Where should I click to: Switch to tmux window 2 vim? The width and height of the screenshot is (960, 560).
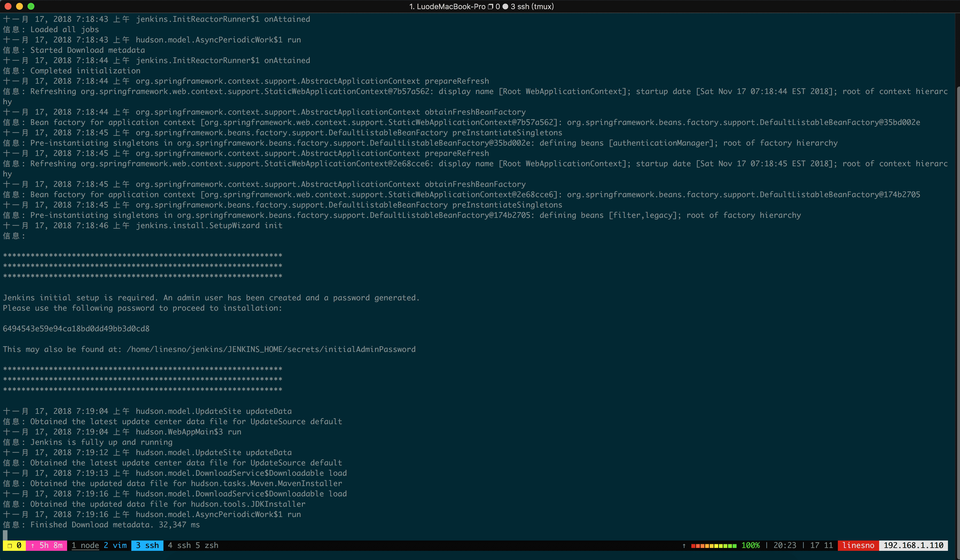(115, 545)
